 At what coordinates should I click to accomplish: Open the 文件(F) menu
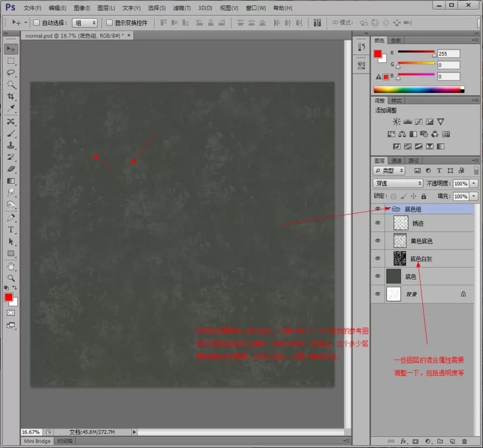coord(32,8)
